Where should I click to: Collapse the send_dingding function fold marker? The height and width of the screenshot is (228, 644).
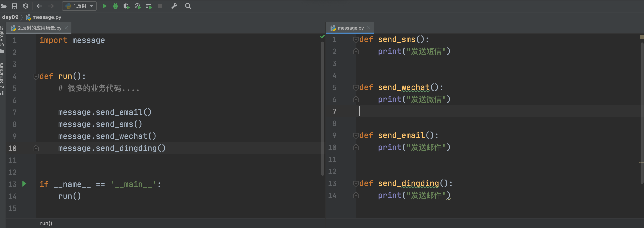[x=356, y=184]
